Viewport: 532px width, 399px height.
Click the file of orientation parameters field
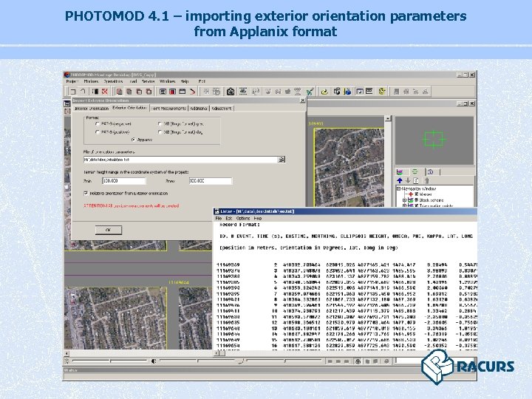click(x=180, y=160)
